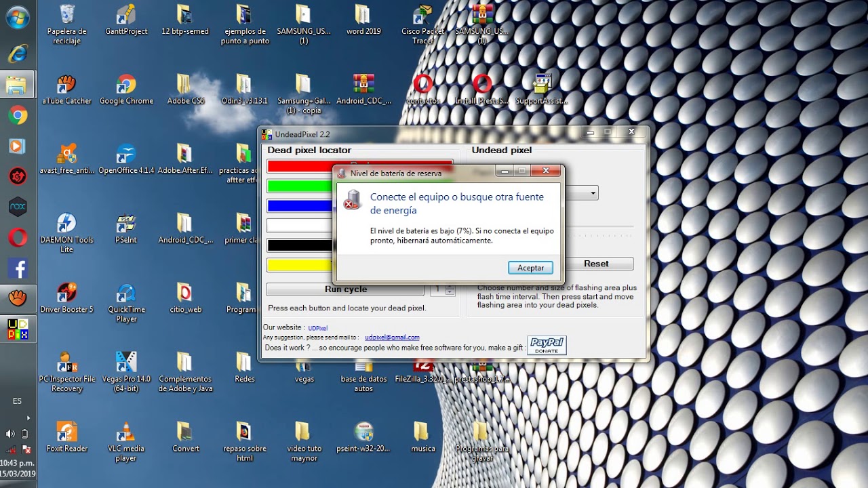Screen dimensions: 868x488
Task: Select the word 2019 folder
Action: 363,20
